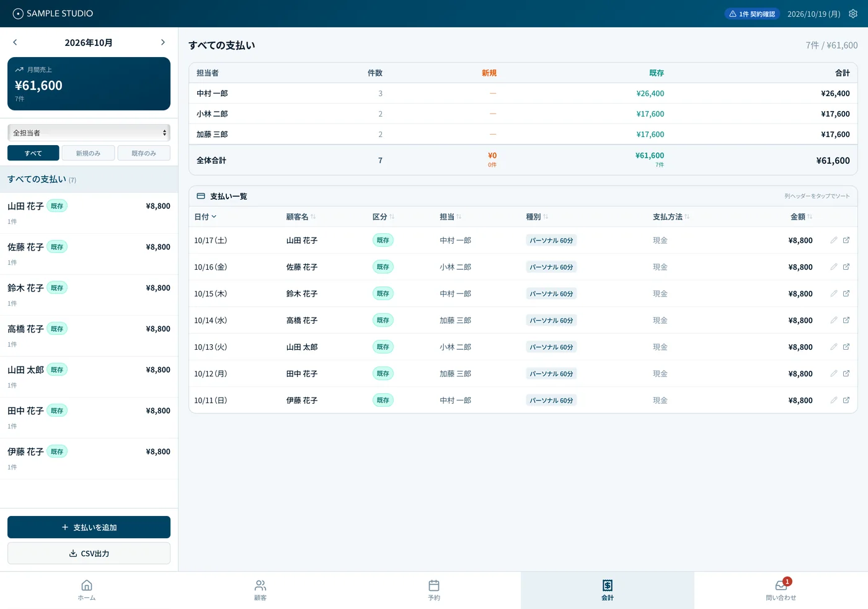Image resolution: width=868 pixels, height=609 pixels.
Task: Select the 新規のみ filter
Action: 89,153
